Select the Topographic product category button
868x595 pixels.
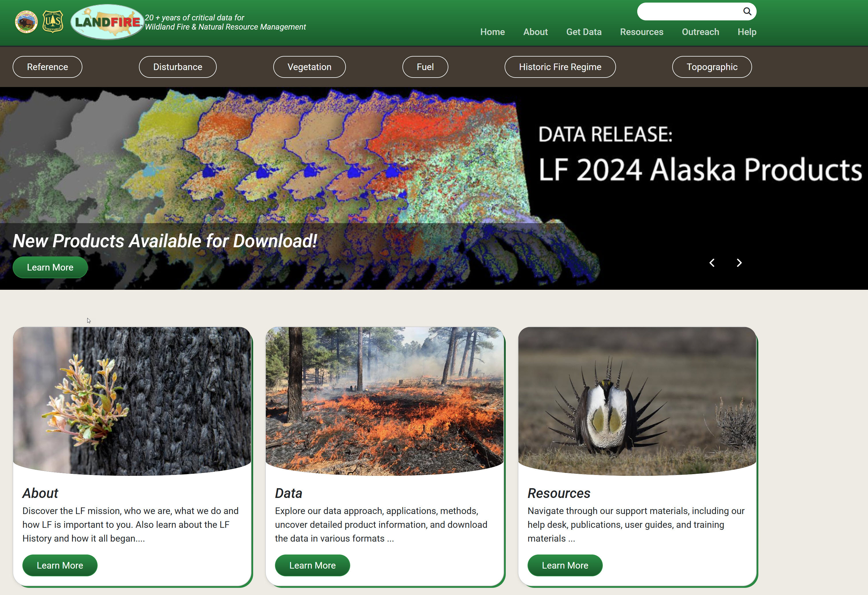click(x=712, y=67)
